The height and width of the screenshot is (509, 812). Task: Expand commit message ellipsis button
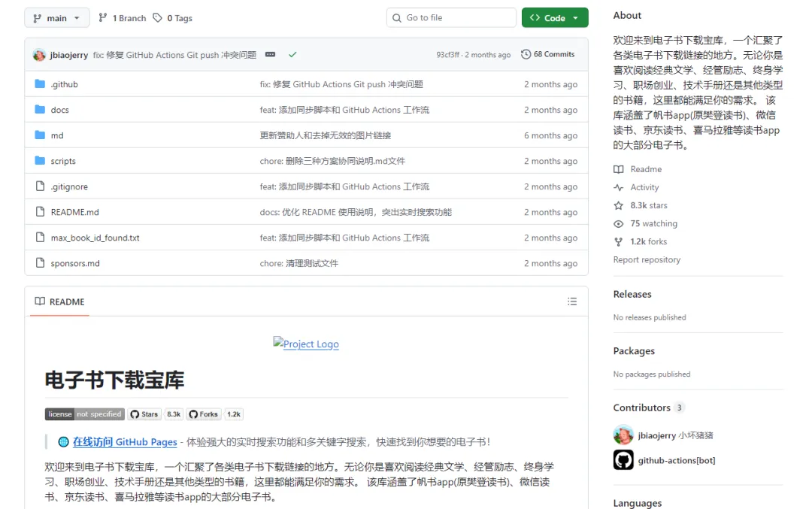tap(271, 54)
